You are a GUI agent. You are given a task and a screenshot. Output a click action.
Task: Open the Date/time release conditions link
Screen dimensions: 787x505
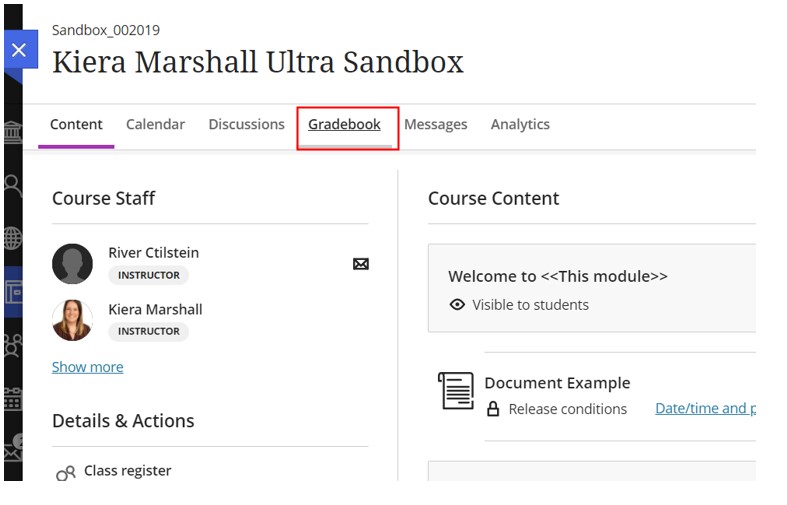[x=705, y=409]
